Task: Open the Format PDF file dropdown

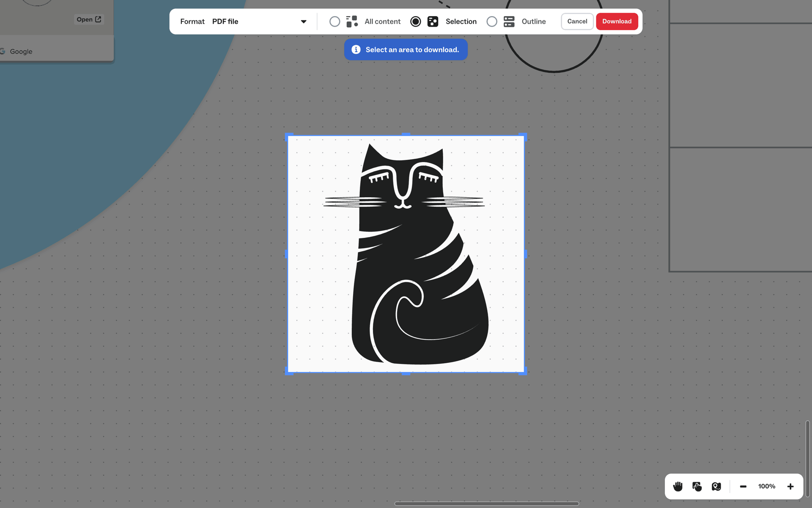Action: (x=259, y=22)
